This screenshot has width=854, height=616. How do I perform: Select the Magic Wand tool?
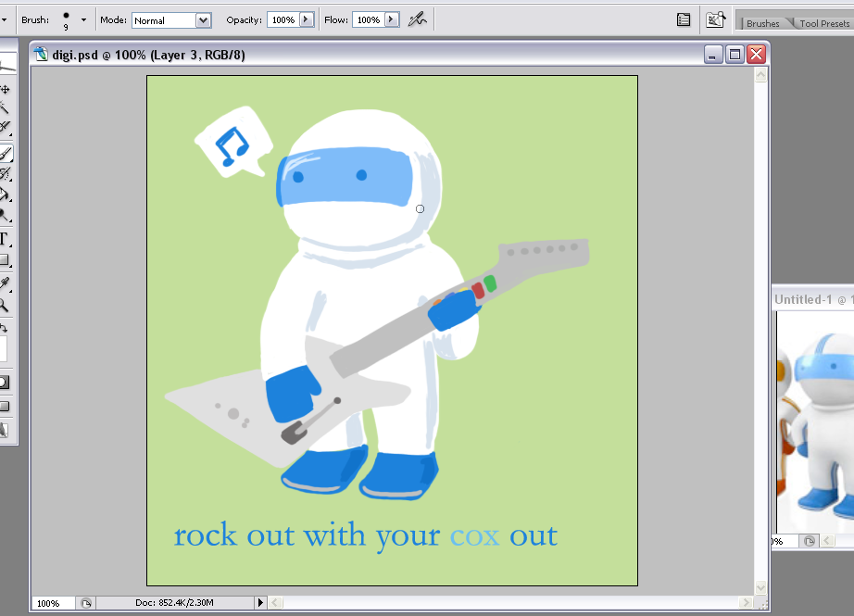(x=5, y=107)
